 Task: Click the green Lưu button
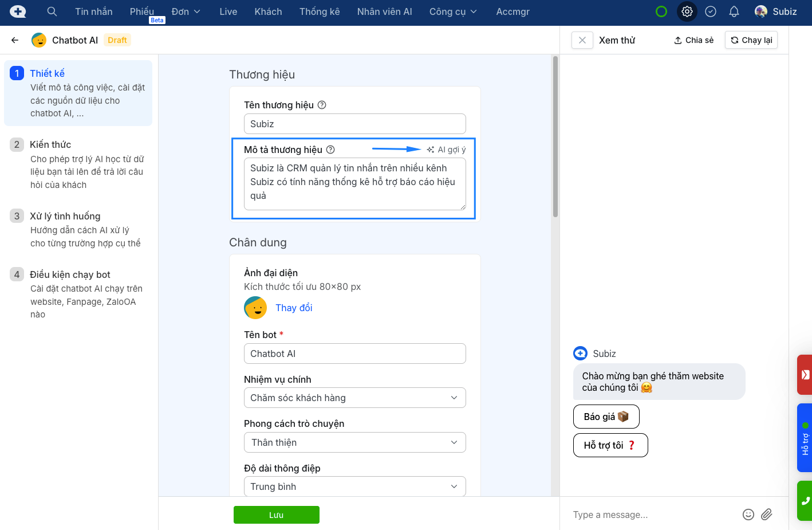click(276, 515)
